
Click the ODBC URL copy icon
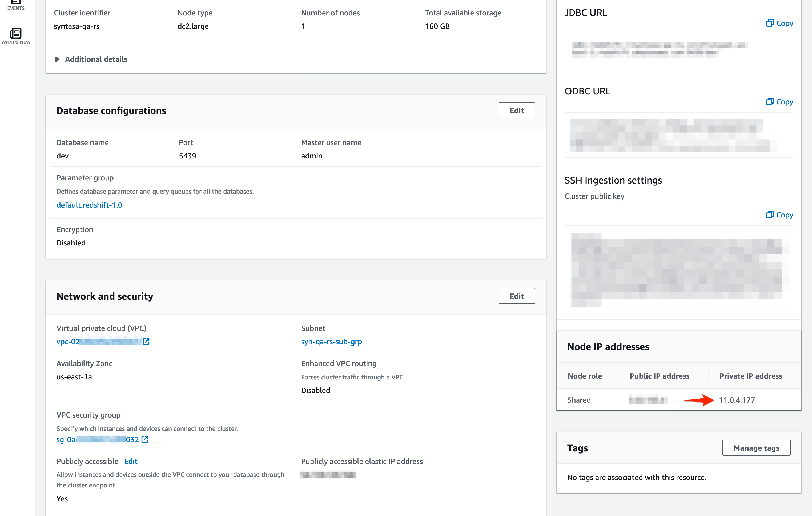point(770,102)
